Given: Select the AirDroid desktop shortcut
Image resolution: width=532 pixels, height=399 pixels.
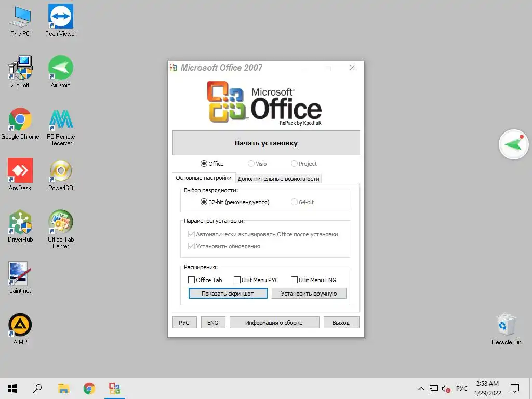Looking at the screenshot, I should [x=61, y=72].
